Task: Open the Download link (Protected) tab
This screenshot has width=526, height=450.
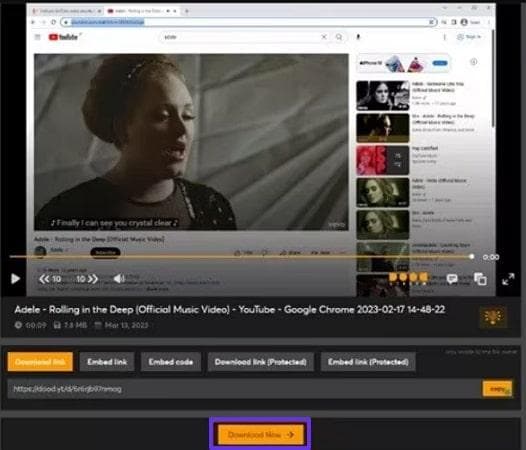Action: [261, 362]
